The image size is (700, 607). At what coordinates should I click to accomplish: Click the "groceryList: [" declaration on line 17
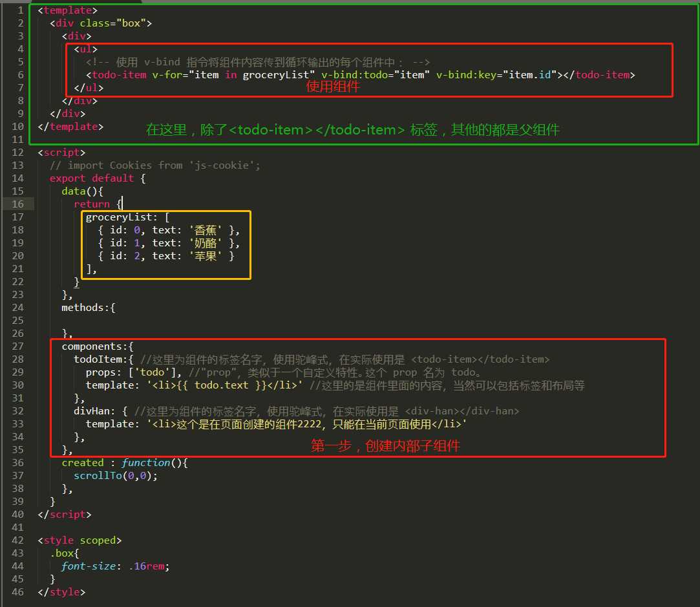(128, 217)
